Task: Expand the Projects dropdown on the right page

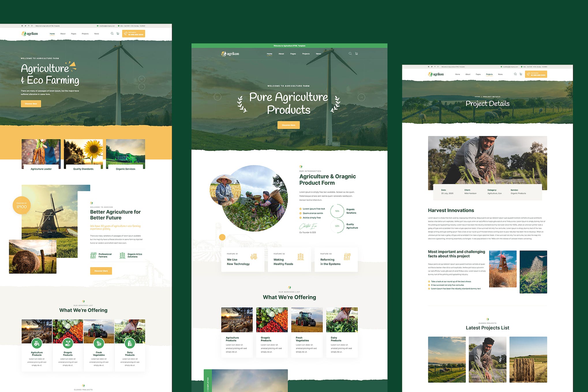Action: tap(489, 74)
